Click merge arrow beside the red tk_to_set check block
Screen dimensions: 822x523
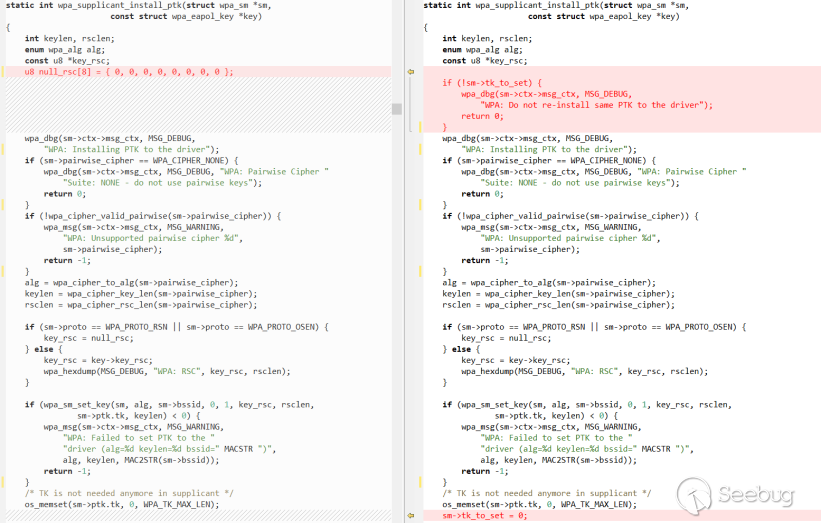click(411, 71)
